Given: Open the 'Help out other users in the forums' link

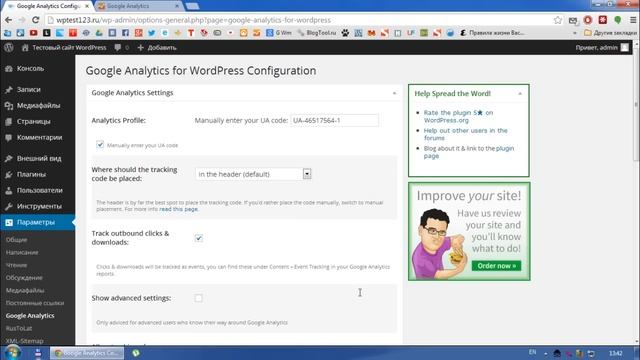Looking at the screenshot, I should pos(465,134).
